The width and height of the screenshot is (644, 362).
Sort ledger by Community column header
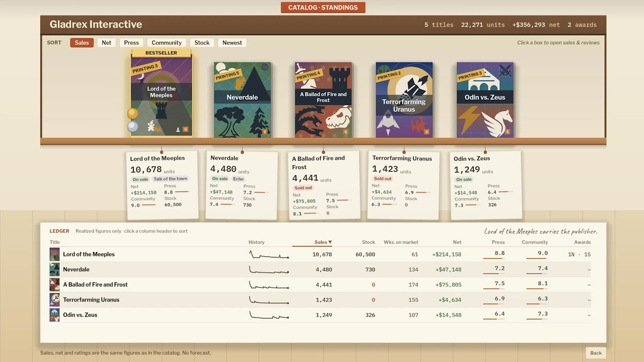click(535, 242)
